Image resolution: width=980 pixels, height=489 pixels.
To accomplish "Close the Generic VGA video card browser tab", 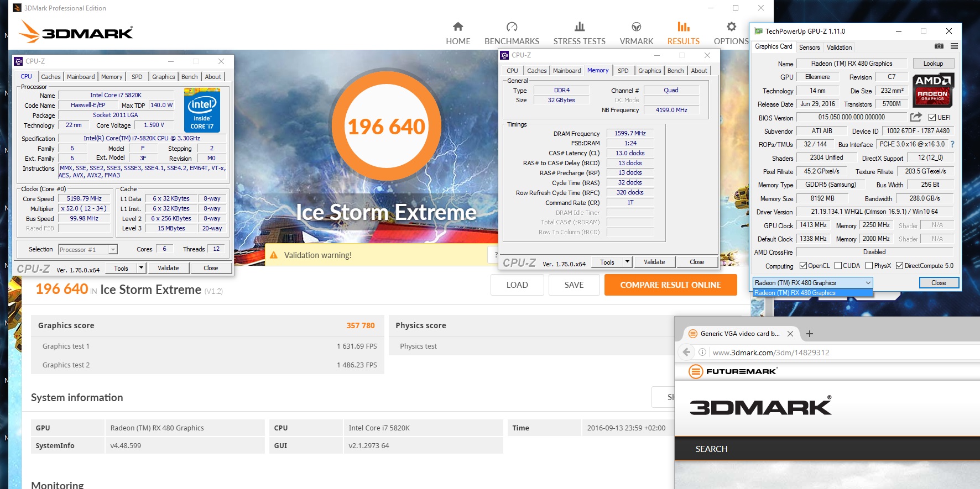I will (790, 334).
